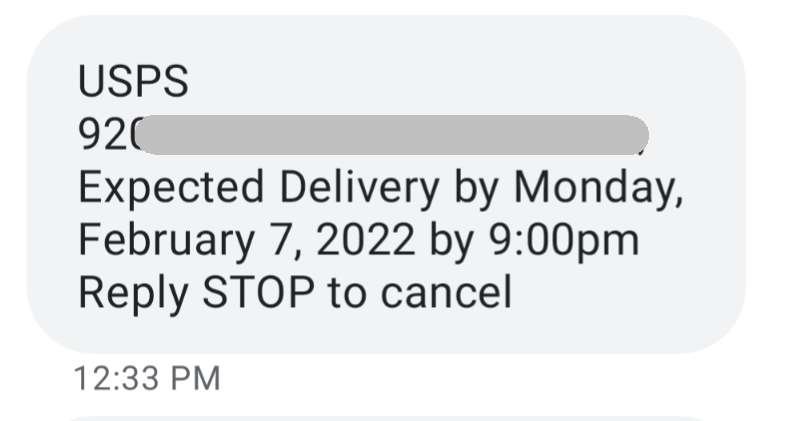Click the word Reply in last line
This screenshot has height=421, width=797.
click(x=133, y=294)
